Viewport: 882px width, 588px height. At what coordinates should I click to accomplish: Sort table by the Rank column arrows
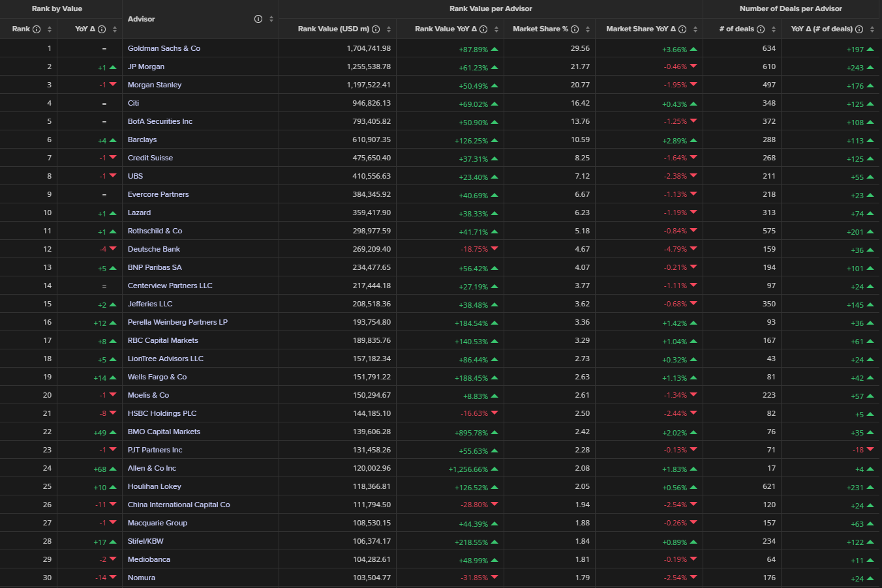click(x=49, y=29)
